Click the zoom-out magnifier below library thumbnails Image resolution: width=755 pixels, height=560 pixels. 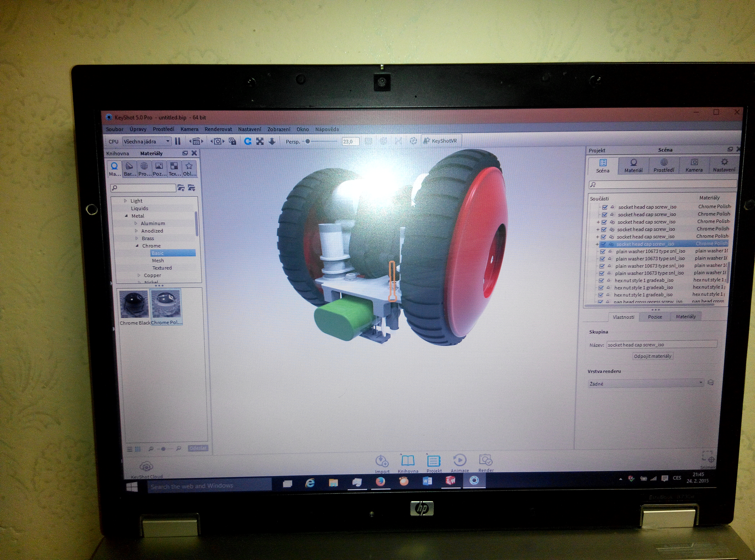(151, 449)
